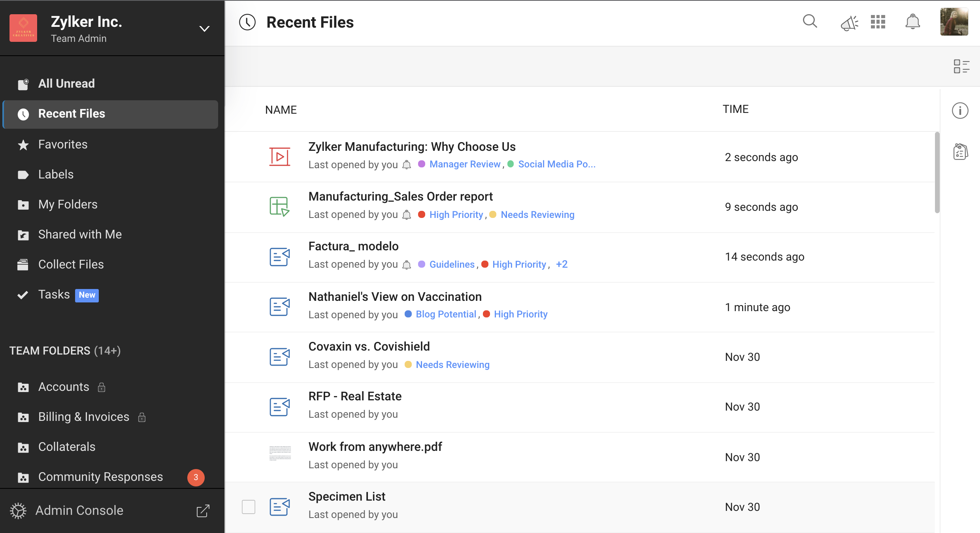The image size is (980, 533).
Task: Click the red High Priority label dot on Manufacturing_Sales
Action: pos(421,214)
